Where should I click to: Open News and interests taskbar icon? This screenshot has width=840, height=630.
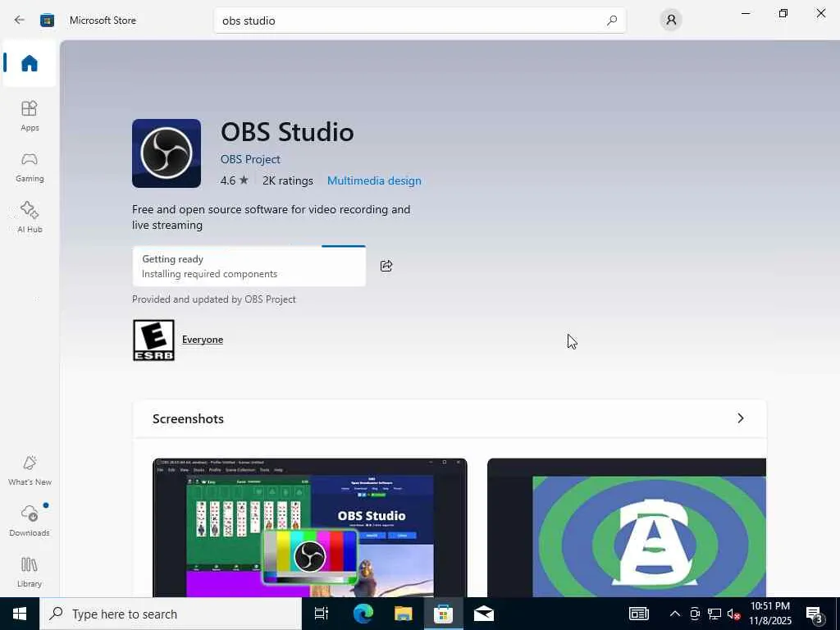click(638, 614)
